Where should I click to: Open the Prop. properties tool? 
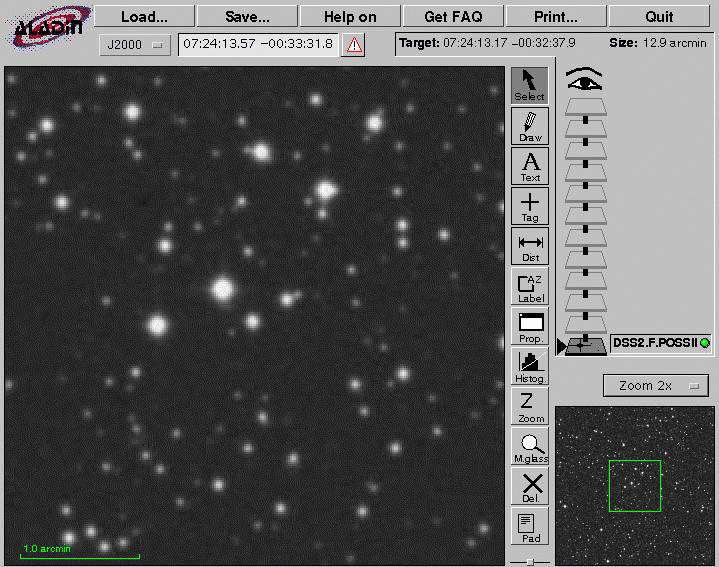[x=530, y=326]
